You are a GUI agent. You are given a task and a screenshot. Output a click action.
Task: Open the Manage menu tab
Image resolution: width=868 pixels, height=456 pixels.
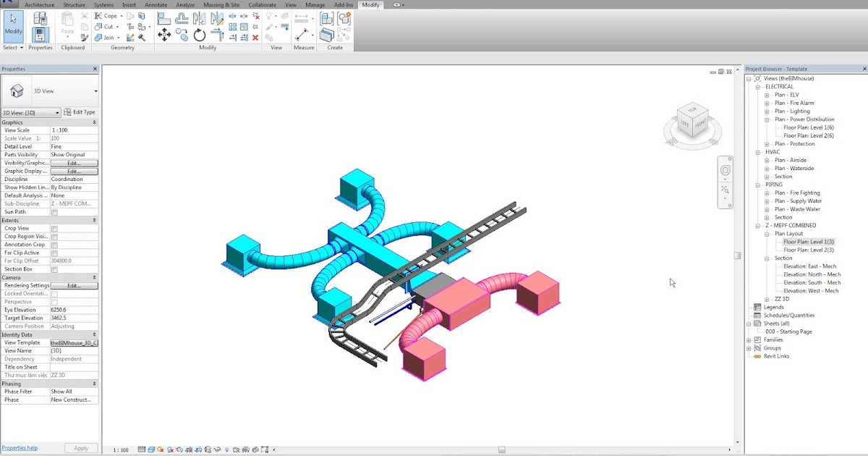pyautogui.click(x=315, y=4)
